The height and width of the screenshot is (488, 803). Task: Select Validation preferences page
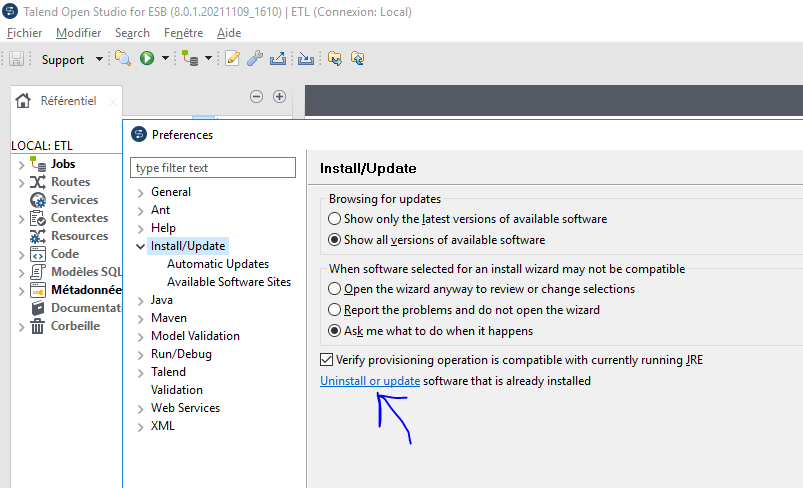point(177,390)
